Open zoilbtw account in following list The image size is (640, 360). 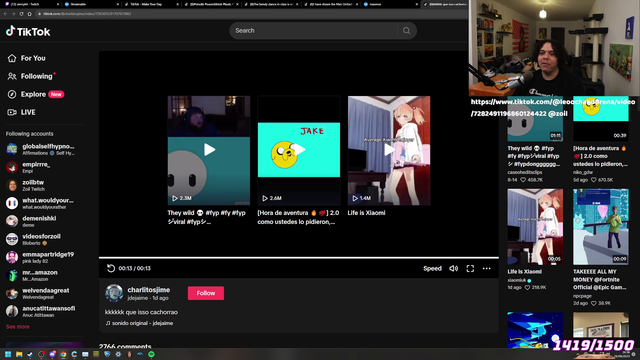point(25,185)
